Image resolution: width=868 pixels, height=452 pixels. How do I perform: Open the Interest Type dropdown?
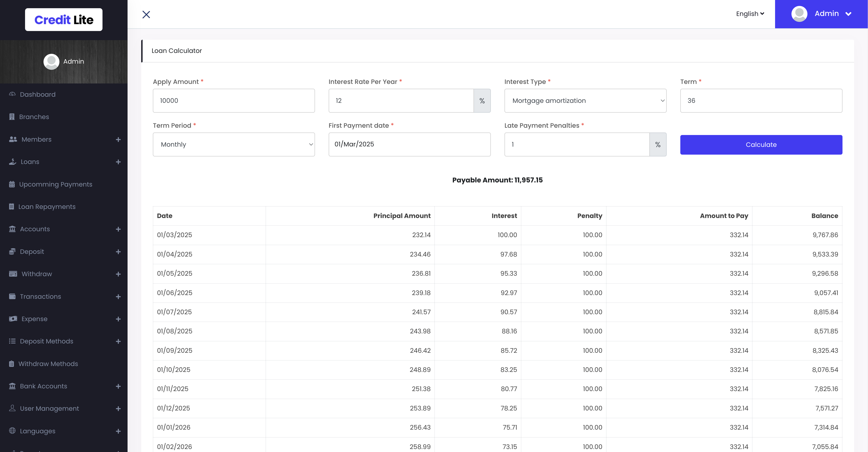(x=585, y=101)
